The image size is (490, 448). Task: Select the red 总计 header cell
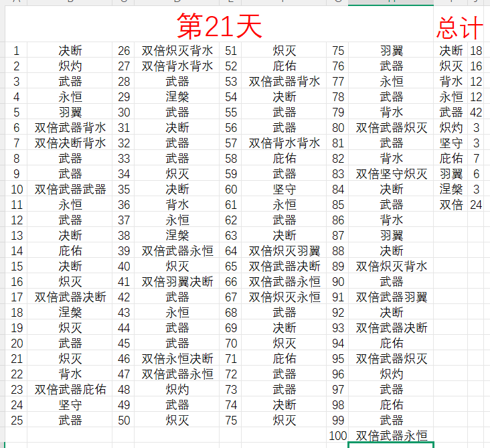[459, 28]
